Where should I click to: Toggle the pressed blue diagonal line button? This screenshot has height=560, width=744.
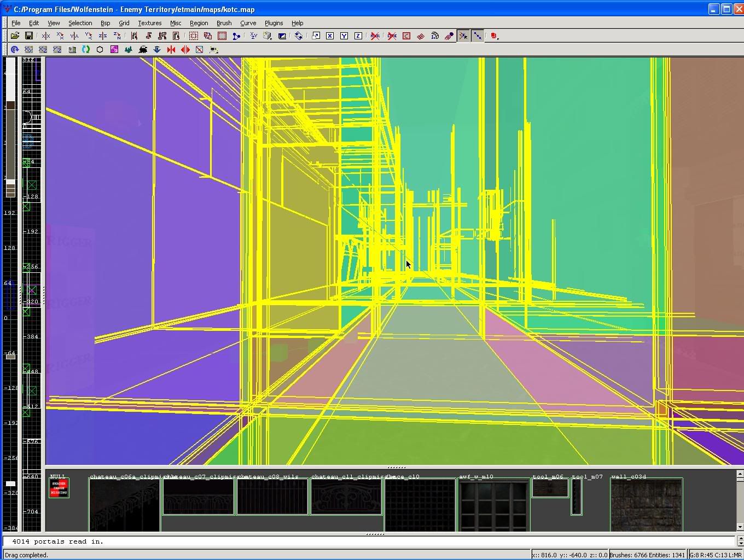(x=478, y=36)
